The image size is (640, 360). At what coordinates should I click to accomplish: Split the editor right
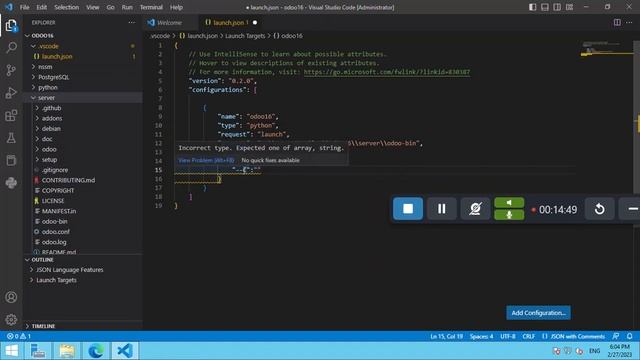pyautogui.click(x=617, y=22)
